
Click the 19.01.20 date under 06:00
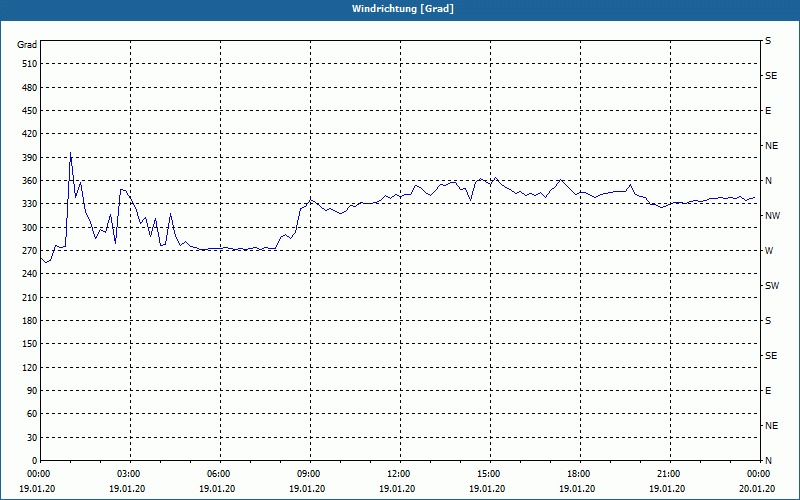point(217,489)
